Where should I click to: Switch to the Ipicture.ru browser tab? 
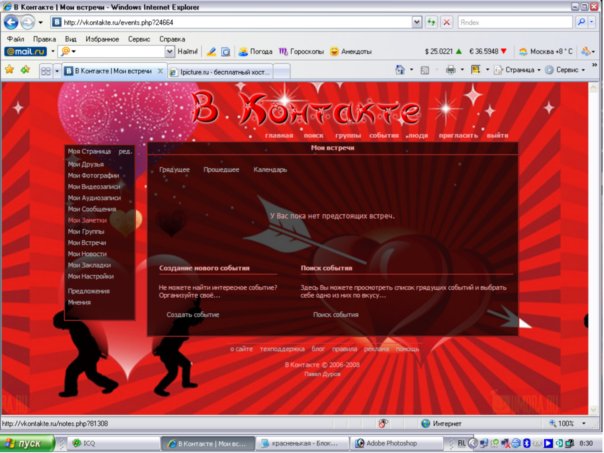[x=221, y=72]
